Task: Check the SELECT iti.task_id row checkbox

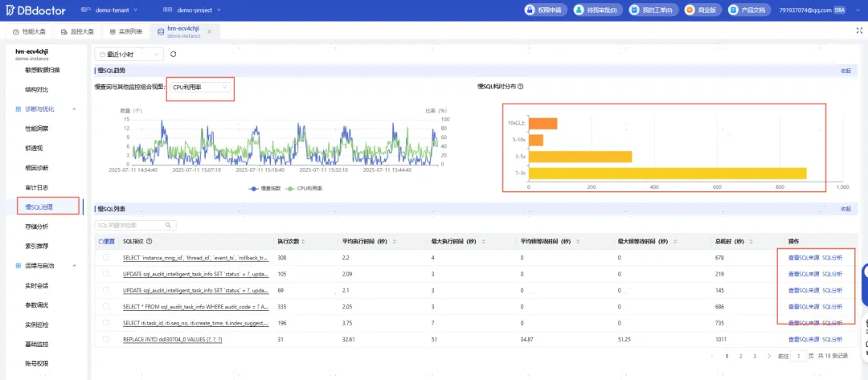Action: tap(106, 322)
